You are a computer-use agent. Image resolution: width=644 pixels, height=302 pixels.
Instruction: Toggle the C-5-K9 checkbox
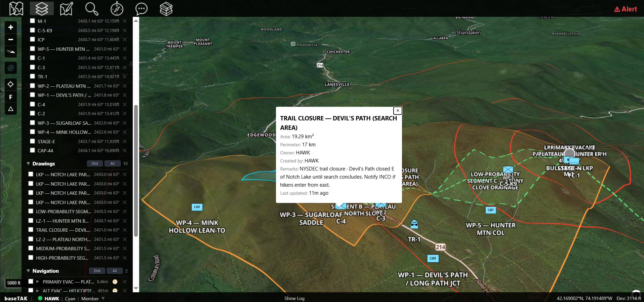pos(32,30)
